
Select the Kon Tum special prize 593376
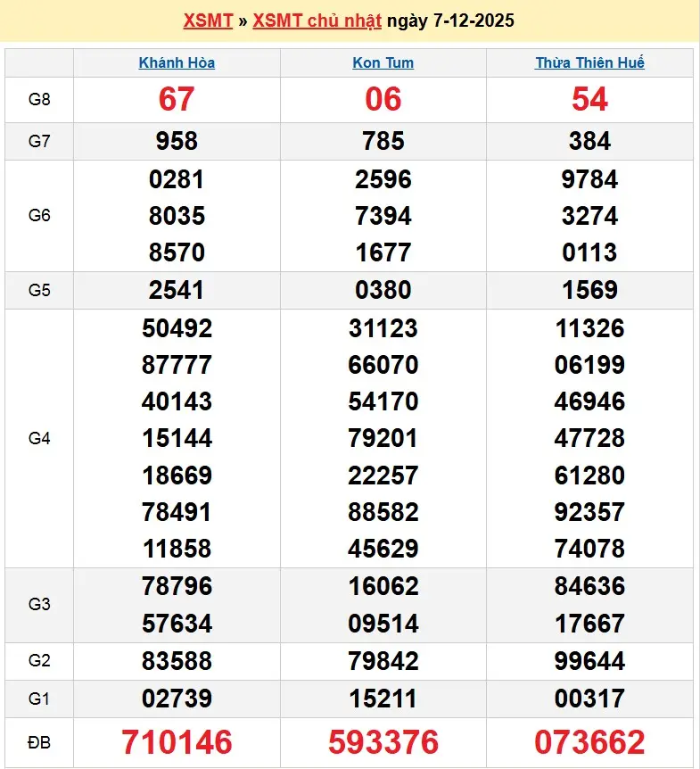383,741
